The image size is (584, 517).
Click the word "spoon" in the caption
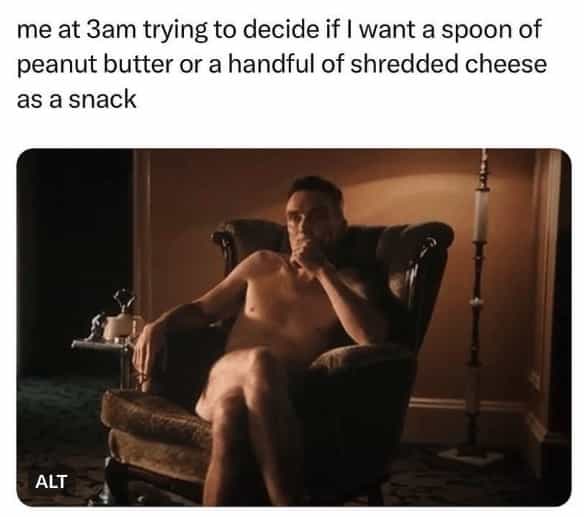tap(474, 32)
